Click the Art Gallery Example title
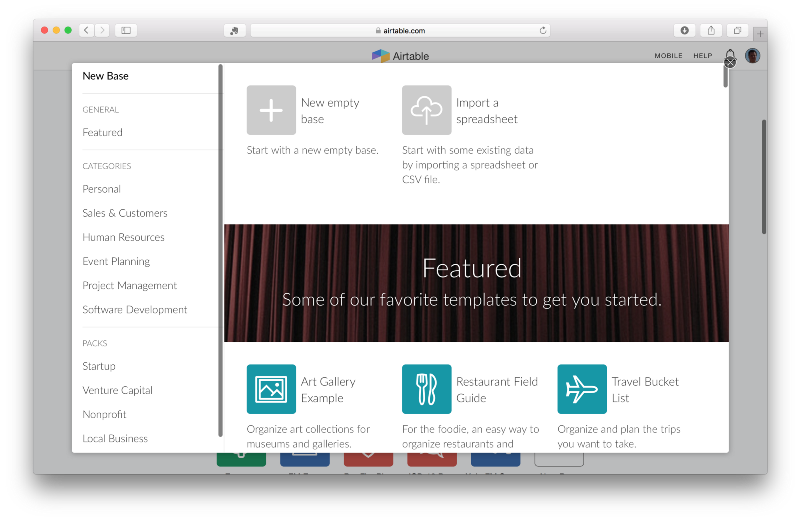 click(x=328, y=390)
